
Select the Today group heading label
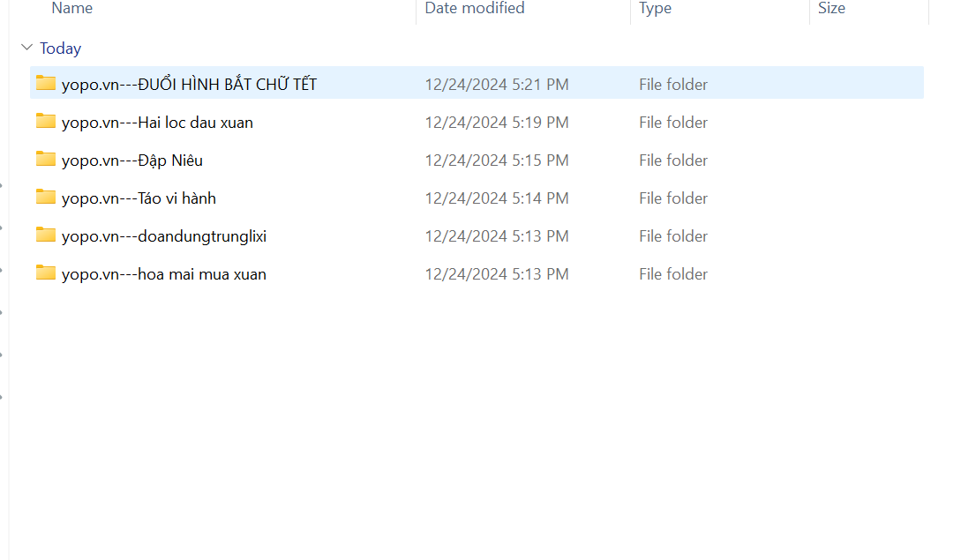tap(60, 49)
